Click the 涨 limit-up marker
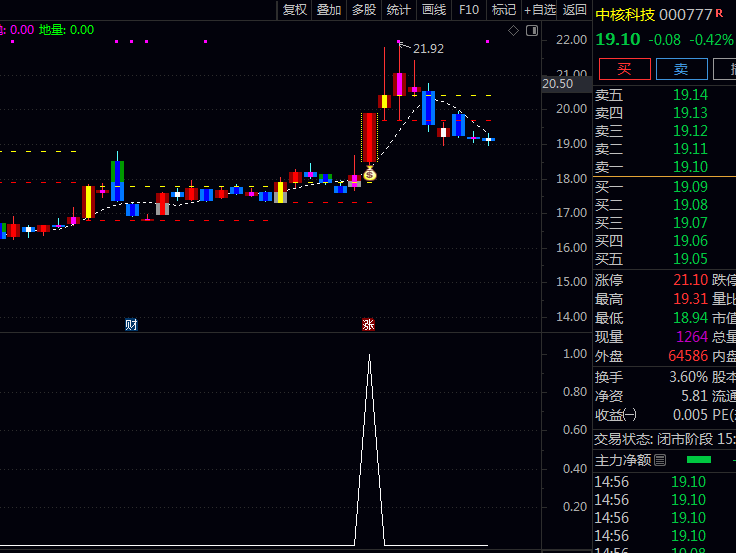 pos(368,324)
